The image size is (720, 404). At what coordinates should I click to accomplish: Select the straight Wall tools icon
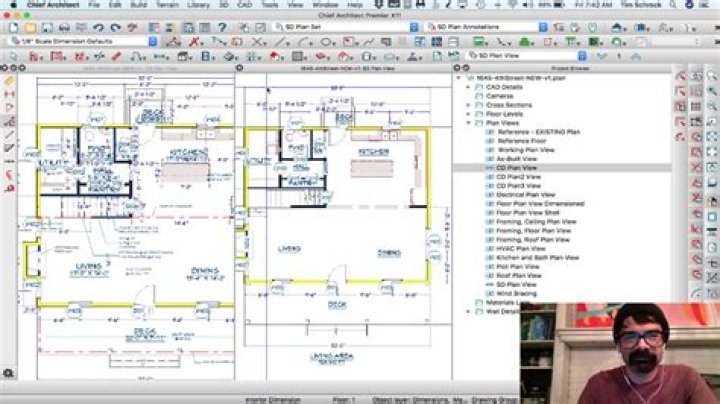coord(34,56)
